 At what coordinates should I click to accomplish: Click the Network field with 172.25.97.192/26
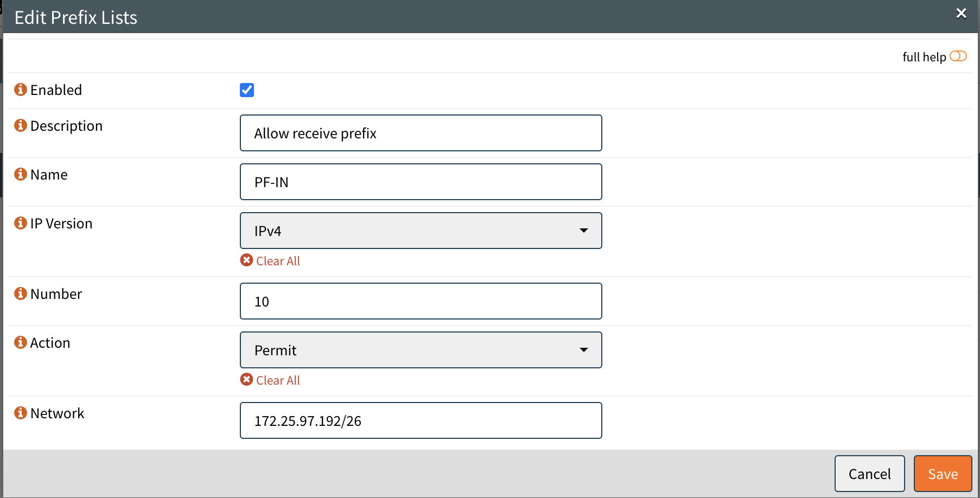click(x=421, y=420)
